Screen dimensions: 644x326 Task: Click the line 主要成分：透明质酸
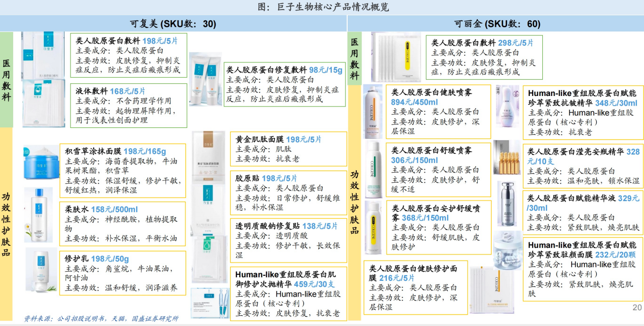tap(271, 236)
